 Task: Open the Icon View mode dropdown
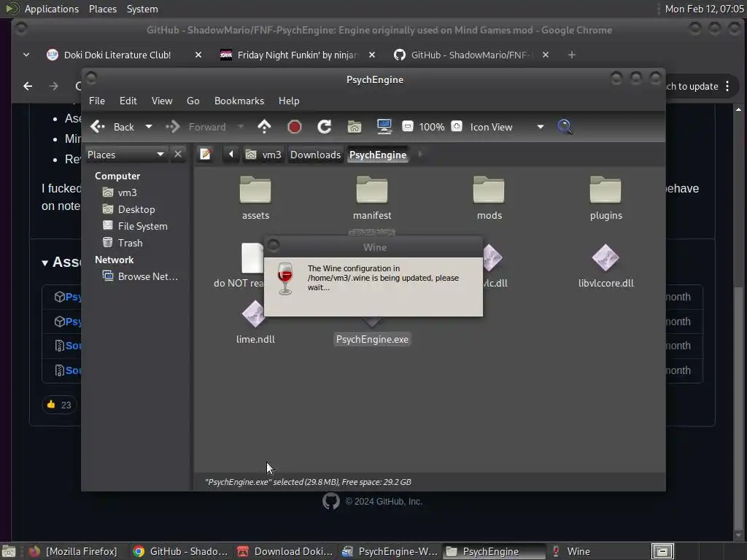click(507, 127)
